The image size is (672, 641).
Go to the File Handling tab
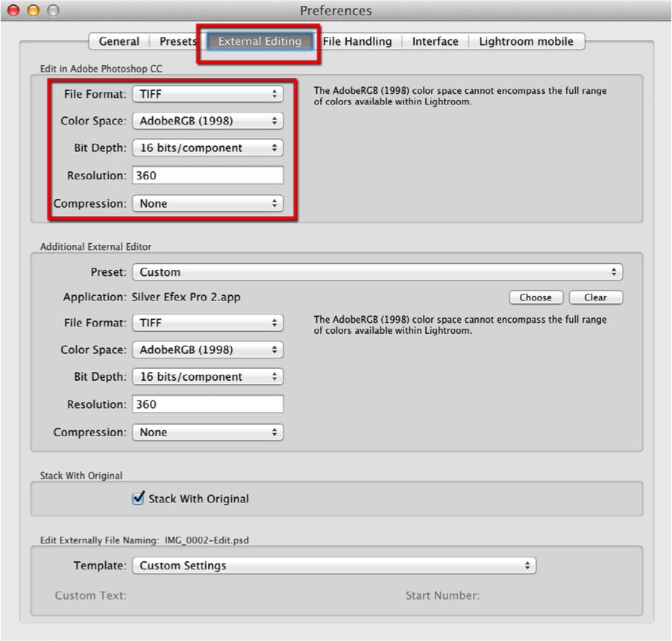[x=357, y=42]
